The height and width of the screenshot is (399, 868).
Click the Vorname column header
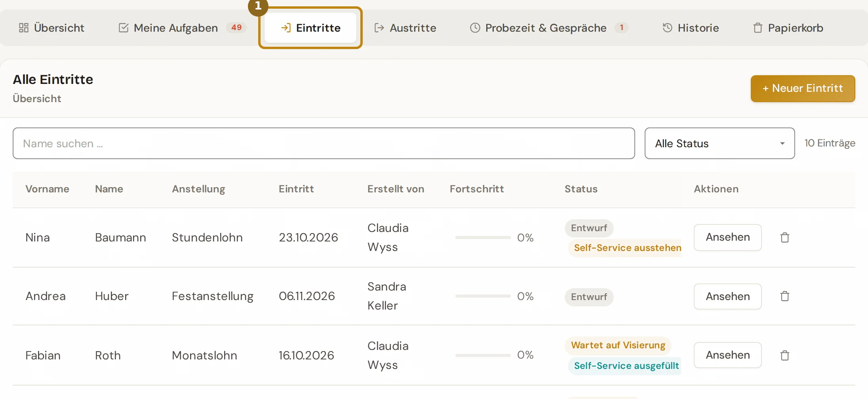47,189
